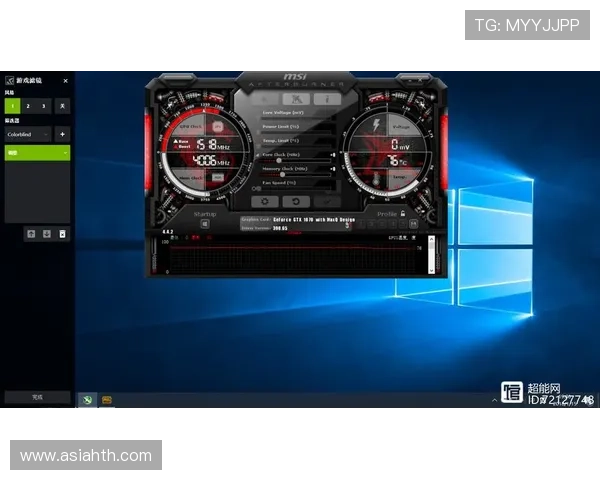Click the thermometer Temp gauge icon
The image size is (600, 480).
click(376, 179)
